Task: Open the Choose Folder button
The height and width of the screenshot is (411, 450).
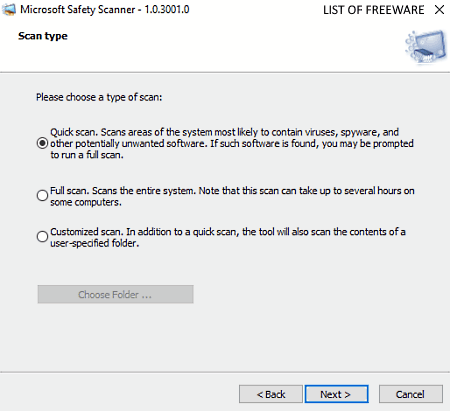Action: point(115,294)
